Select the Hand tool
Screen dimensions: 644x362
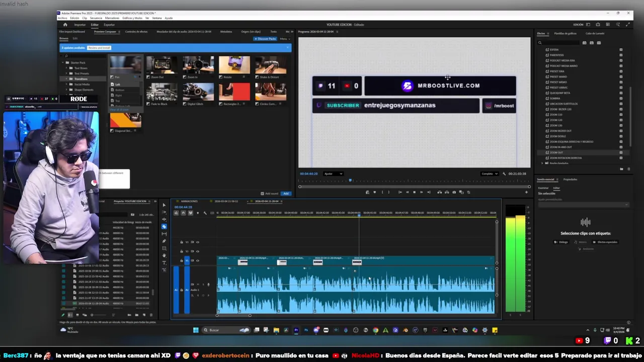point(164,255)
